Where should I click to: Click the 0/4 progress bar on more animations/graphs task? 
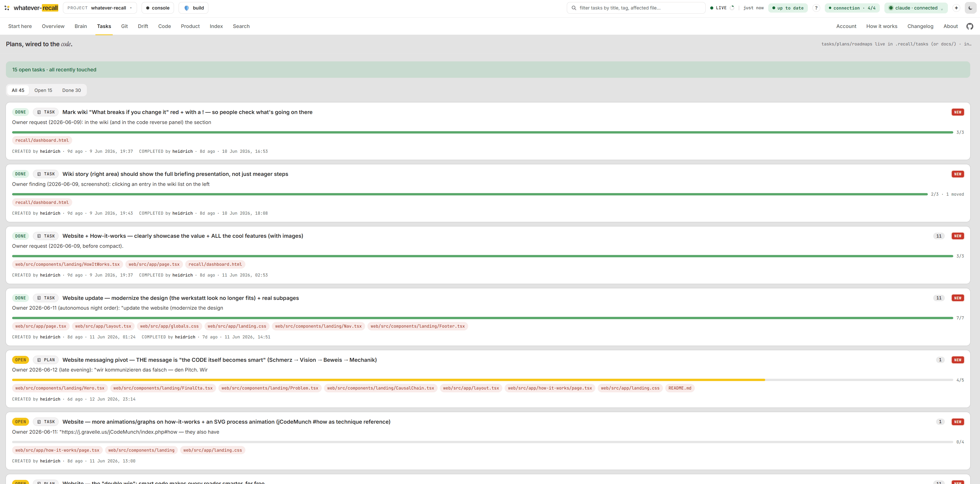click(482, 442)
